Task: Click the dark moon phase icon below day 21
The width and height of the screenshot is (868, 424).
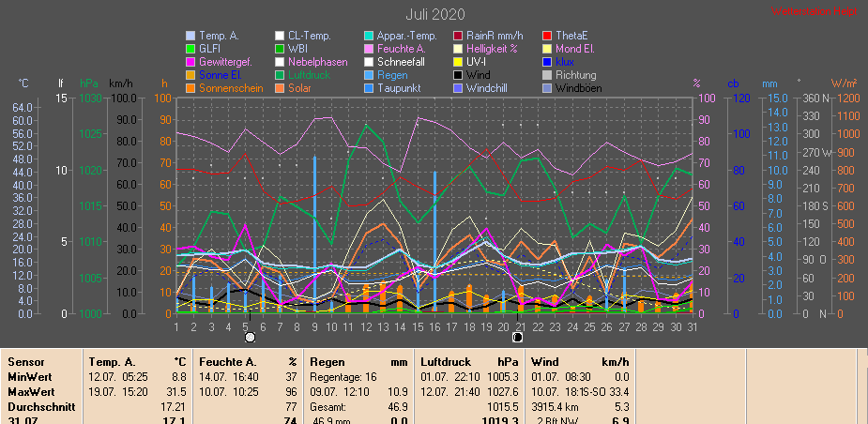Action: [x=518, y=337]
